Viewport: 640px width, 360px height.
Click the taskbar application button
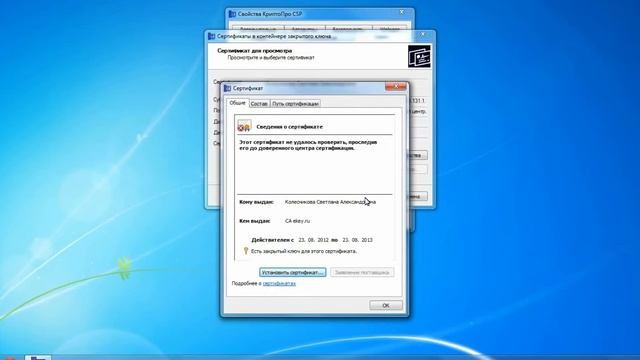(x=38, y=357)
